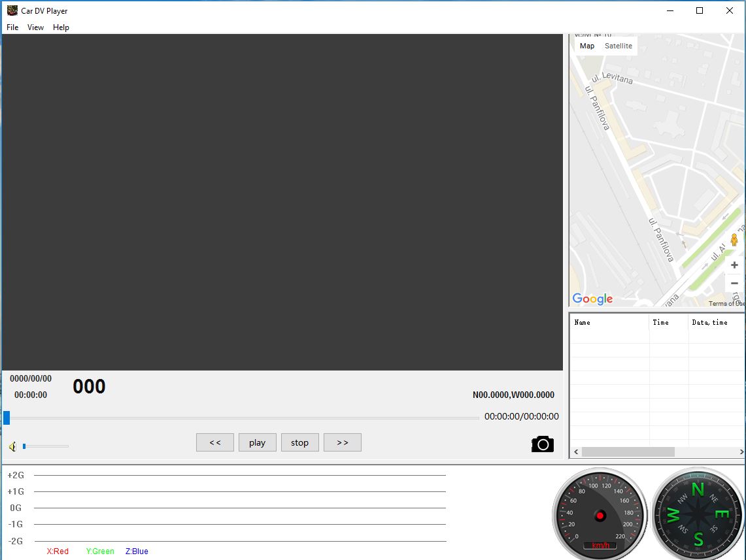Screen dimensions: 746x560
Task: Click the Street View pegman icon
Action: 734,240
